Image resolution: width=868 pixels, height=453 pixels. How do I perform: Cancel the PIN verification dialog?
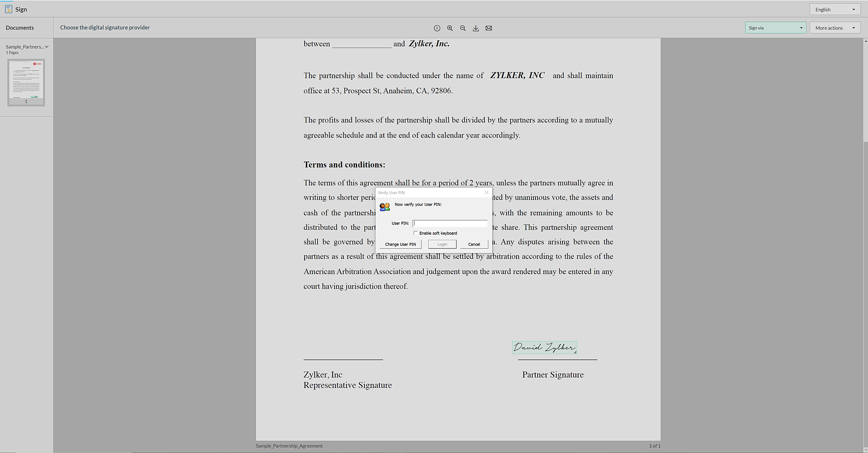point(474,245)
